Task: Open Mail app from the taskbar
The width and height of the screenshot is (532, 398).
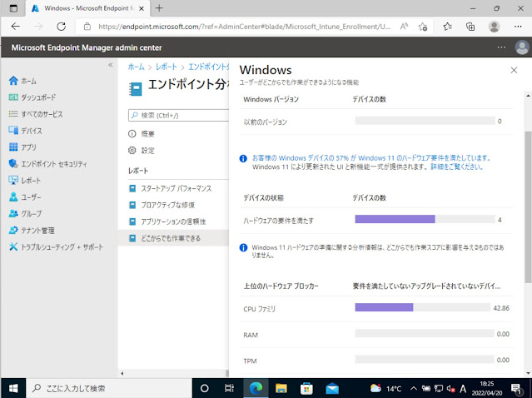Action: 332,388
